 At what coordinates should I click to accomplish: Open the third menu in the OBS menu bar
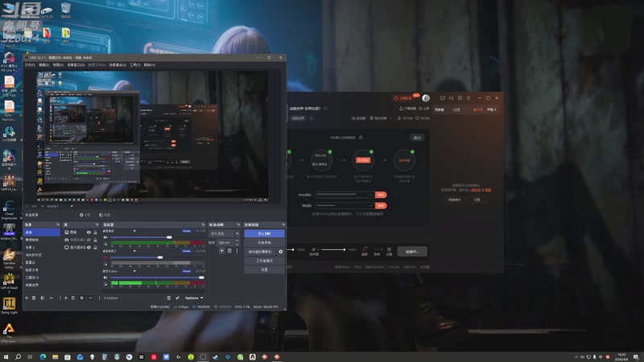pyautogui.click(x=58, y=65)
